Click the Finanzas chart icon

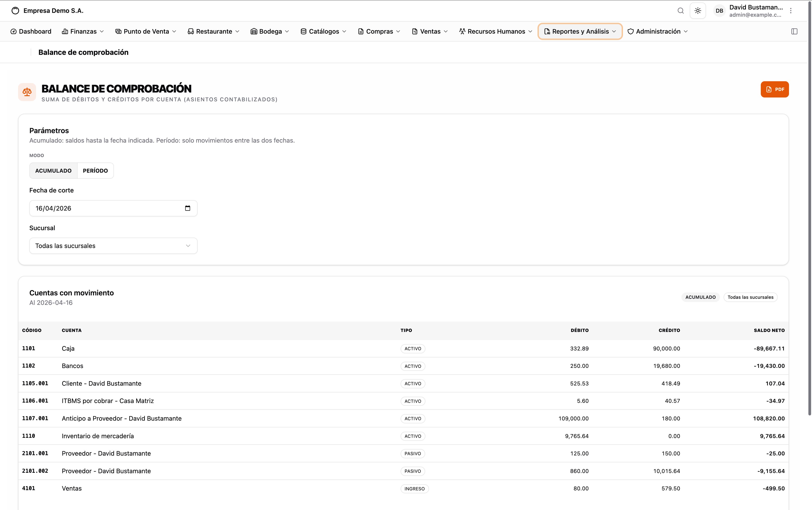click(65, 31)
